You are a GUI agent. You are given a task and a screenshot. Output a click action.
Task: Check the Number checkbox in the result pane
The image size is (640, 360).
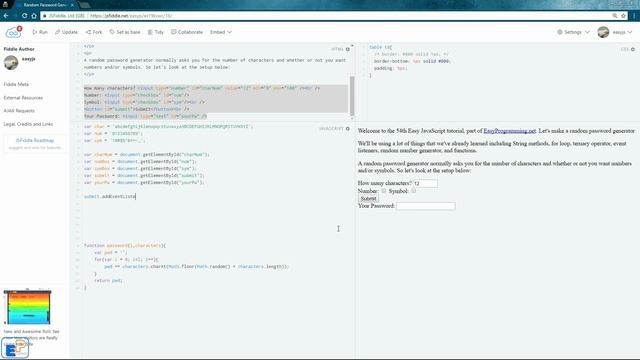[384, 191]
